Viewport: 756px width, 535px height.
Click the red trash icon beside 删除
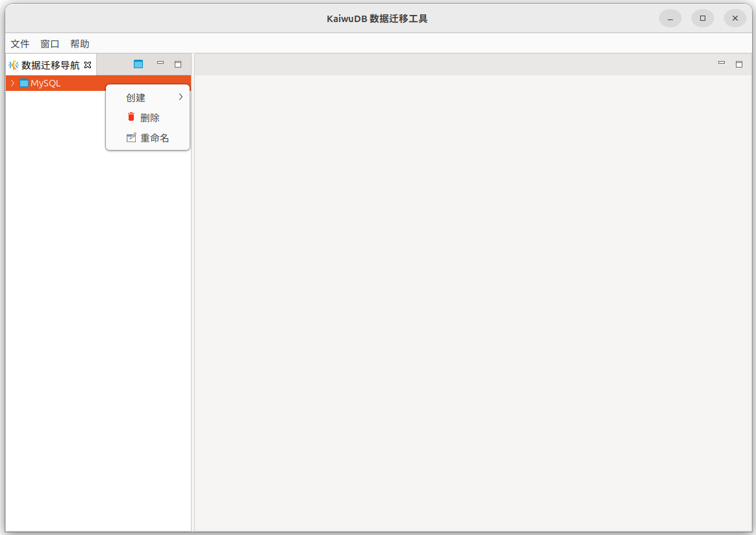point(131,118)
